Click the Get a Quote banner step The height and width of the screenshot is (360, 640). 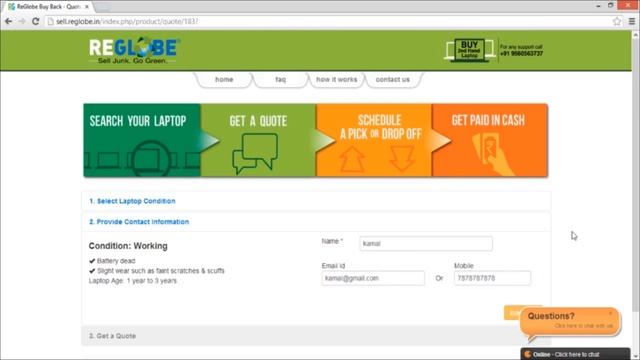[x=258, y=140]
